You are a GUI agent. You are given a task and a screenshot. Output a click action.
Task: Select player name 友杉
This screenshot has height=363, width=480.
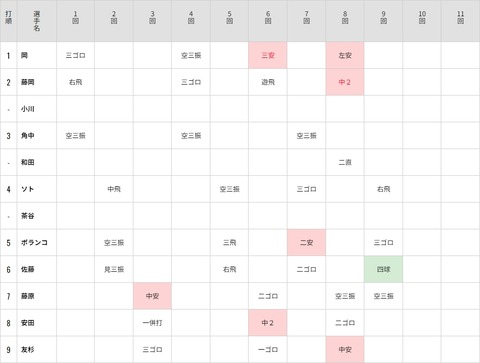coord(27,350)
